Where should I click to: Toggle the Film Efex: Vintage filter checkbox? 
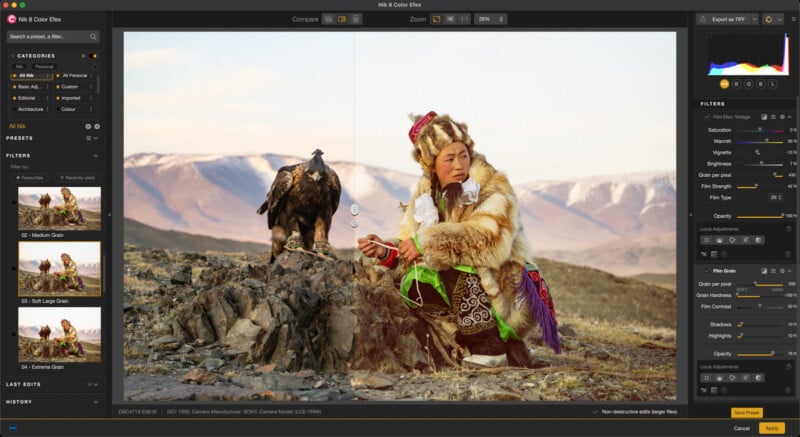706,117
